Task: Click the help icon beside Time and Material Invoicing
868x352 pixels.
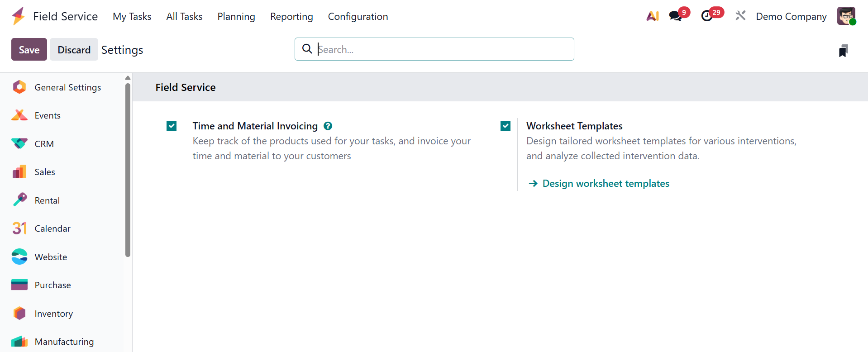Action: point(328,126)
